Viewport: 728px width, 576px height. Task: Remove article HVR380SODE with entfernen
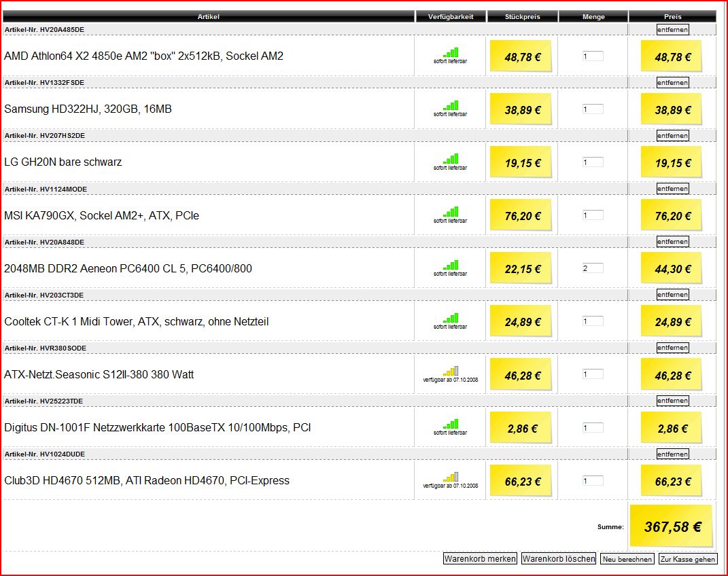[672, 348]
